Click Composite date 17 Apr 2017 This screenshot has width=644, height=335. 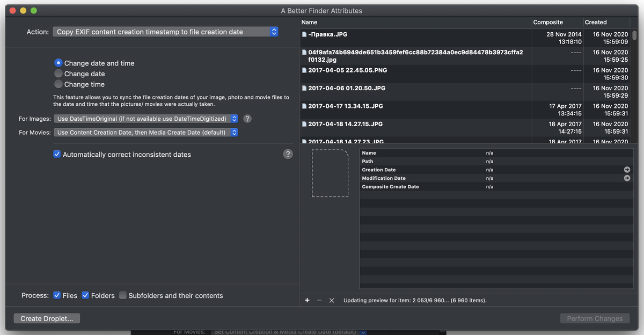tap(565, 106)
